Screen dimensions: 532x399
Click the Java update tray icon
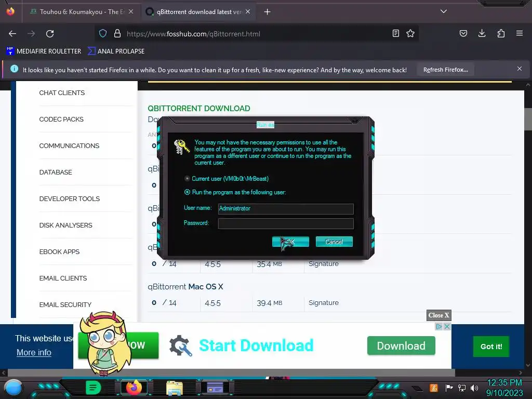coord(434,388)
